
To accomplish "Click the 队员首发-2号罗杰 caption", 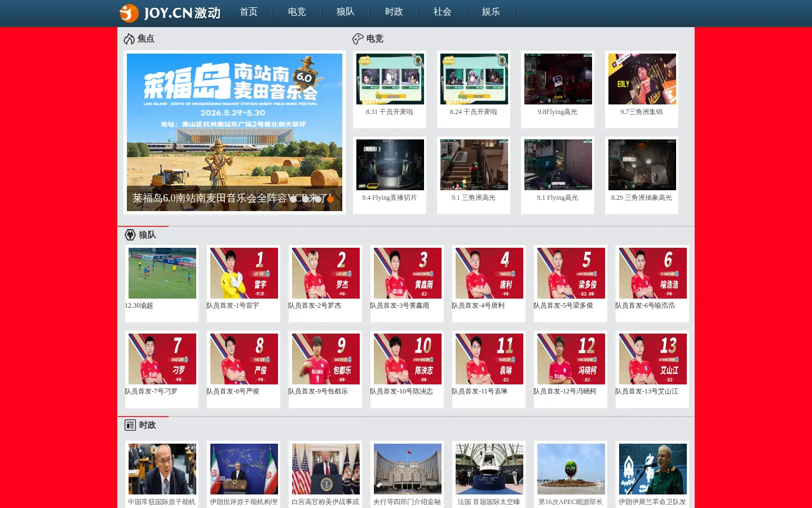I will [315, 305].
